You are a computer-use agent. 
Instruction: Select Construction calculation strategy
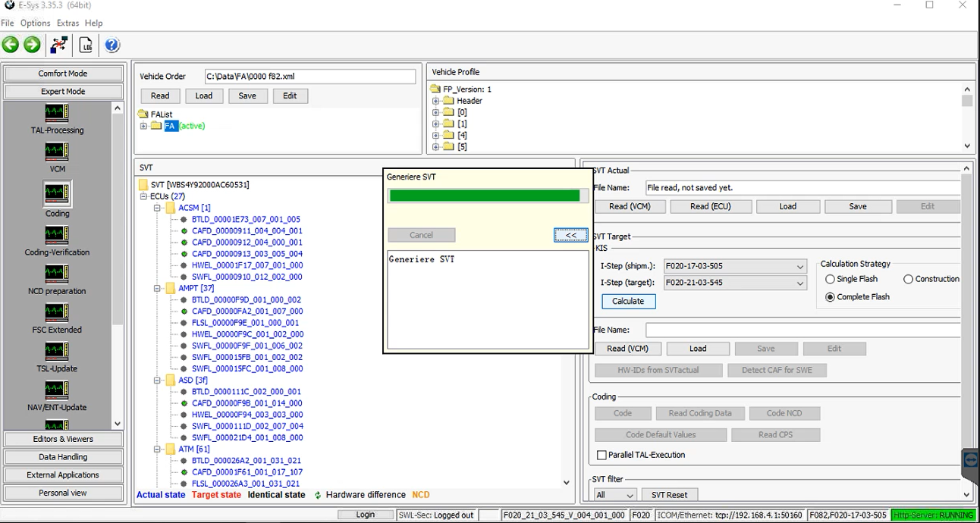click(x=909, y=279)
